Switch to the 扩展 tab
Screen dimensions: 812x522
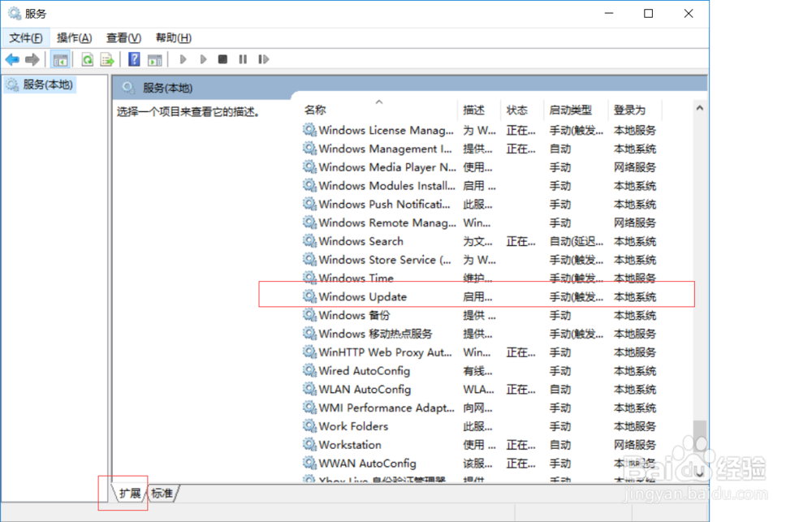(129, 494)
